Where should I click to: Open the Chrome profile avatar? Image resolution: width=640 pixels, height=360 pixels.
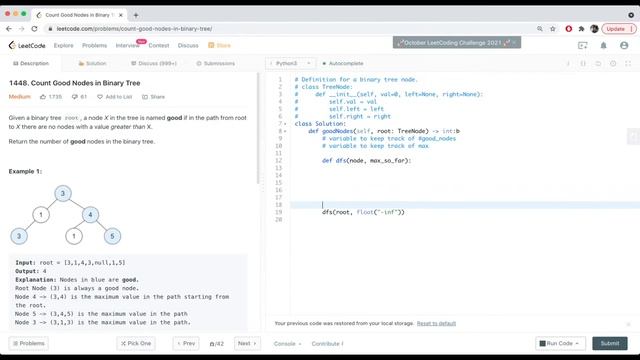(x=594, y=29)
